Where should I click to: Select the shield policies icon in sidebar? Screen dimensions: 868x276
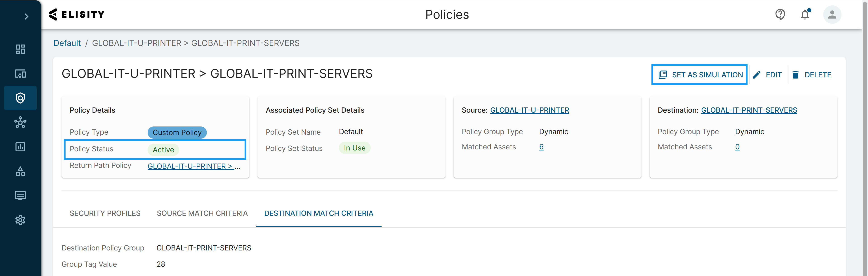(x=20, y=98)
